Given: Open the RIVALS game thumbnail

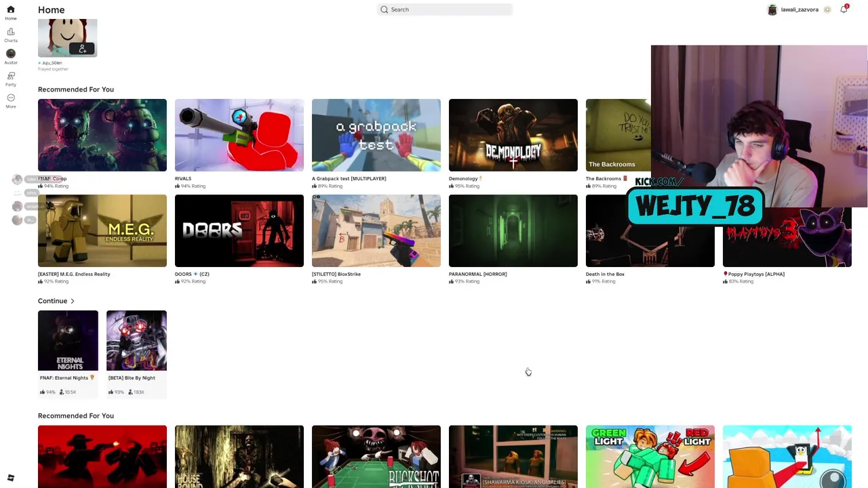Looking at the screenshot, I should tap(239, 135).
